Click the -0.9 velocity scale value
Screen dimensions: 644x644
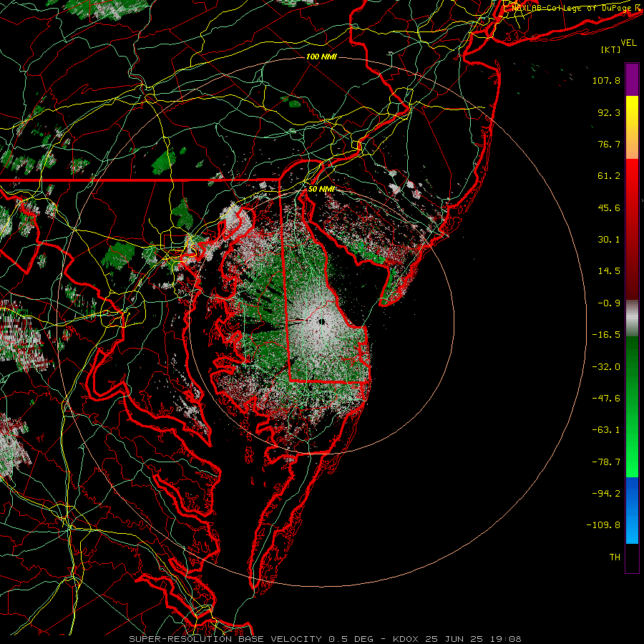609,303
